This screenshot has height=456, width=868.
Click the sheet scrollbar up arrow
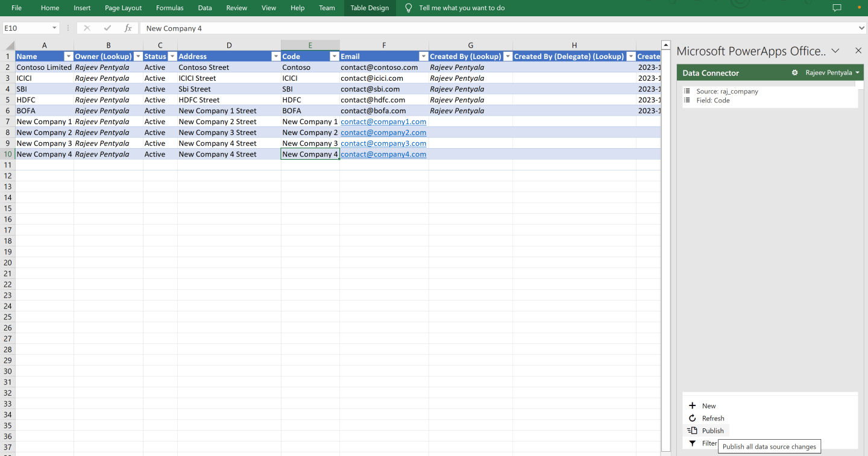click(x=665, y=44)
